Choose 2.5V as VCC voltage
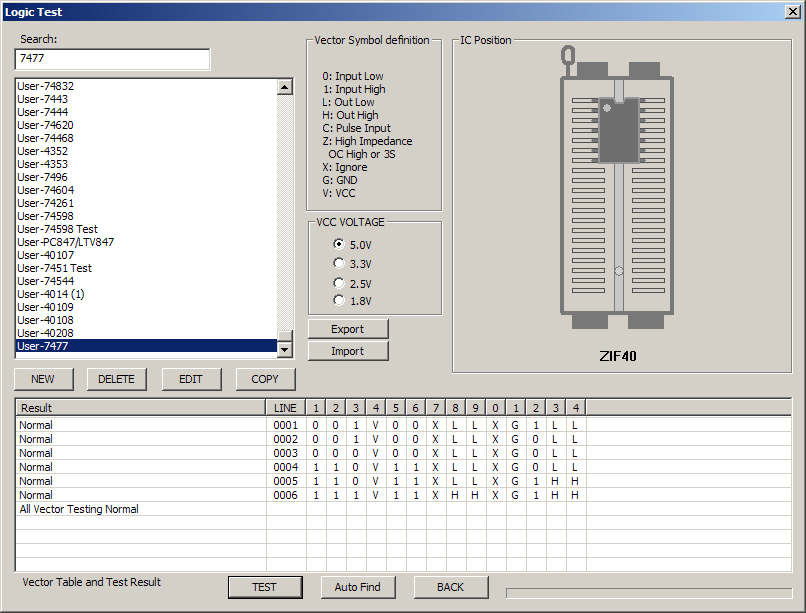Viewport: 806px width, 613px height. pyautogui.click(x=339, y=283)
